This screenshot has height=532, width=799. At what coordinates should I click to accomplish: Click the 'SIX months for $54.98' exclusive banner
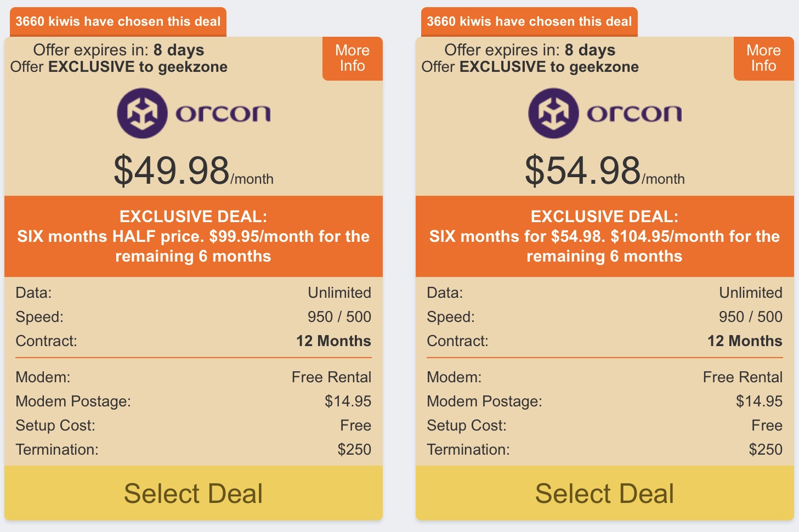coord(604,236)
